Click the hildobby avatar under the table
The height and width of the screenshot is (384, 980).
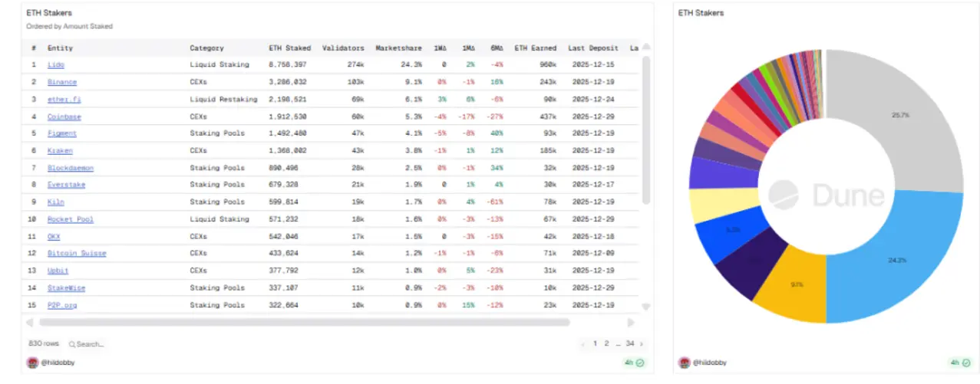(x=32, y=363)
